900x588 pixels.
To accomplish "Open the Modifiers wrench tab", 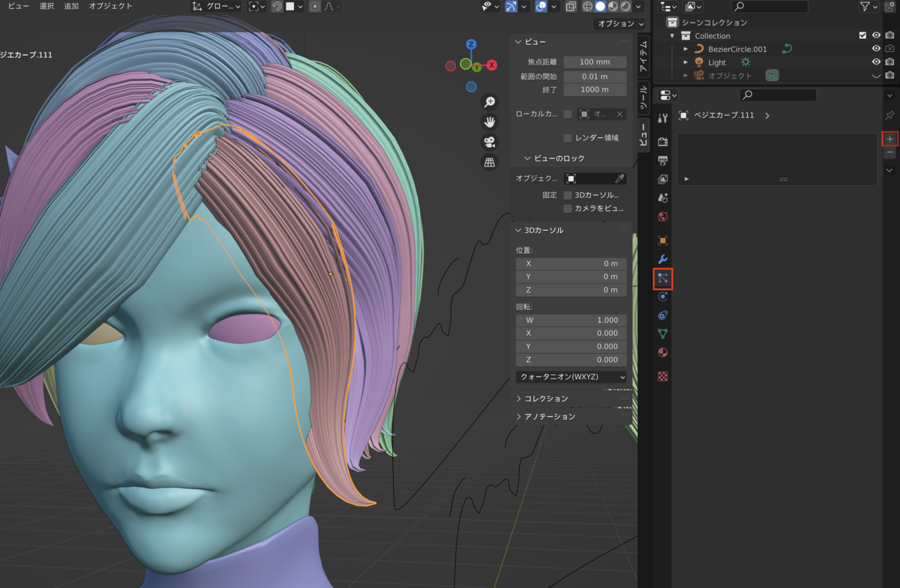I will tap(662, 259).
